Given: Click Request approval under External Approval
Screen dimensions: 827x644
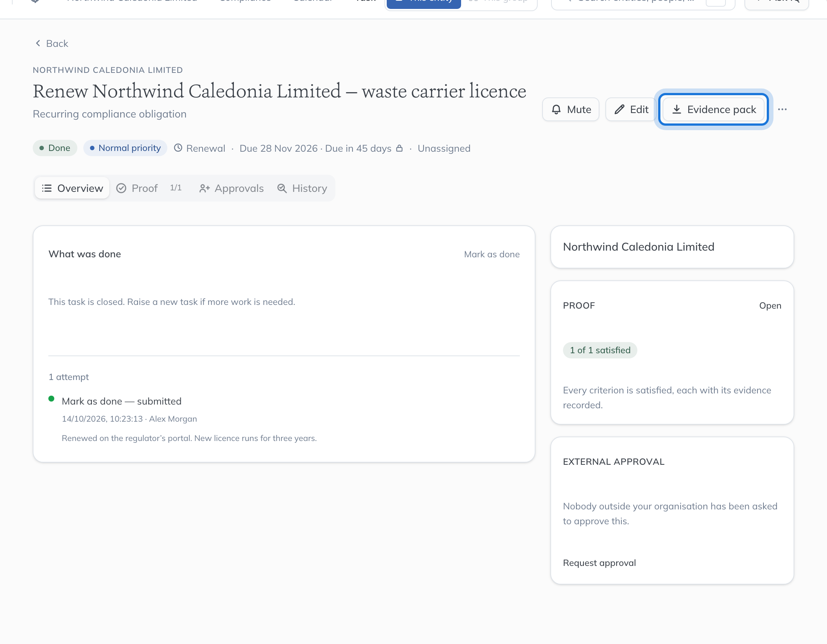Looking at the screenshot, I should pyautogui.click(x=599, y=563).
